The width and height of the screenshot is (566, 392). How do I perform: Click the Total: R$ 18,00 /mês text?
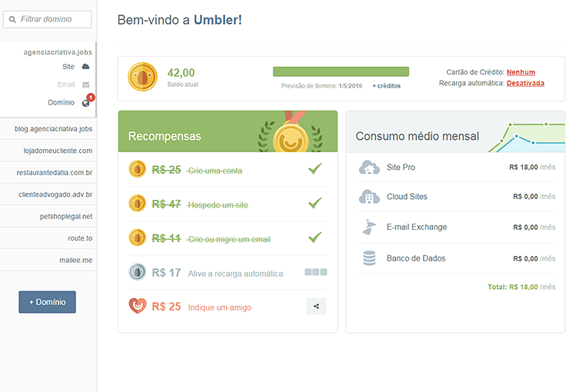[x=521, y=287]
